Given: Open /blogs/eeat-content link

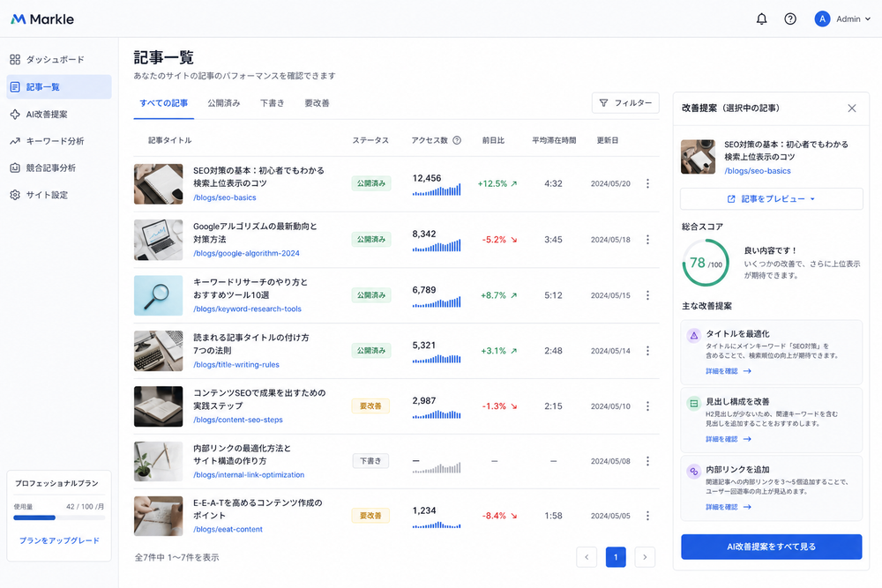Looking at the screenshot, I should [228, 530].
